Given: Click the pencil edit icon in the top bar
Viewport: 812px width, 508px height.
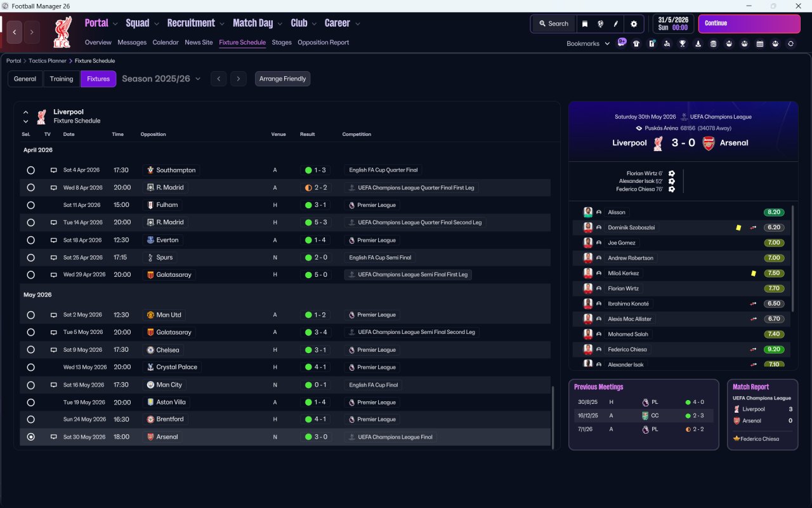Looking at the screenshot, I should click(615, 24).
